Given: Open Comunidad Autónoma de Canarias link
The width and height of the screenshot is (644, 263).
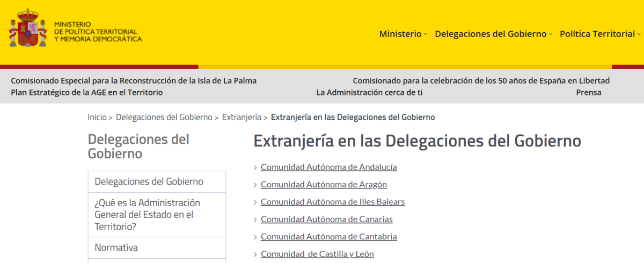Looking at the screenshot, I should (327, 219).
